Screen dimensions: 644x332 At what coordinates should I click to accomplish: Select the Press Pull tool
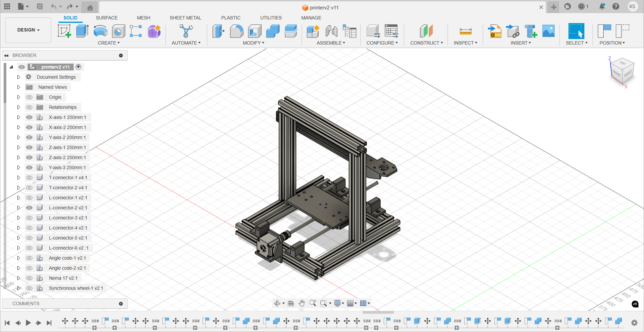tap(218, 31)
